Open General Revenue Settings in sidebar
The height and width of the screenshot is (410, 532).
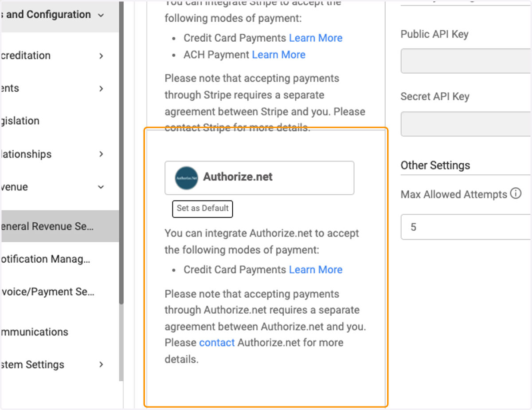pyautogui.click(x=59, y=226)
